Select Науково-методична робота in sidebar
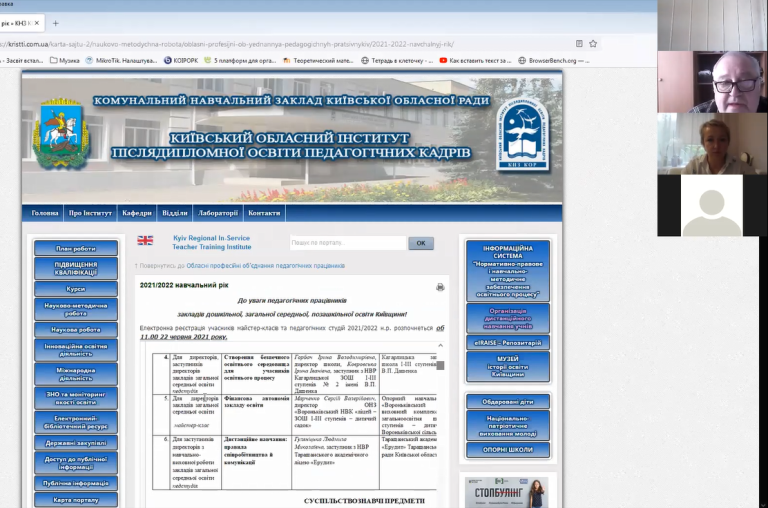This screenshot has width=768, height=508. (x=76, y=310)
